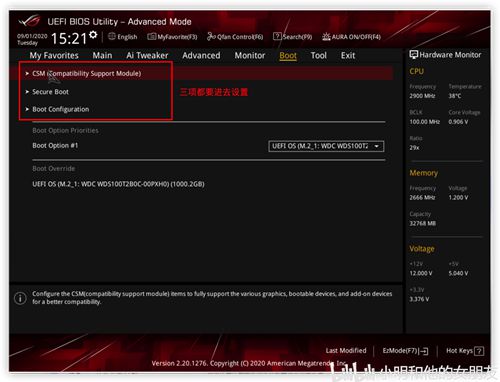
Task: Click the Hot Keys question mark icon
Action: coord(479,351)
